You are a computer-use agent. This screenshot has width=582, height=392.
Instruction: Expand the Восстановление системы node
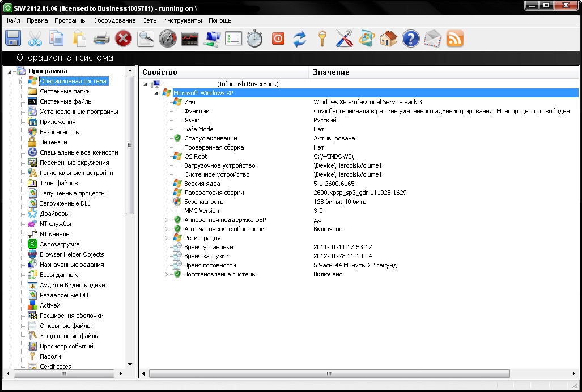167,274
